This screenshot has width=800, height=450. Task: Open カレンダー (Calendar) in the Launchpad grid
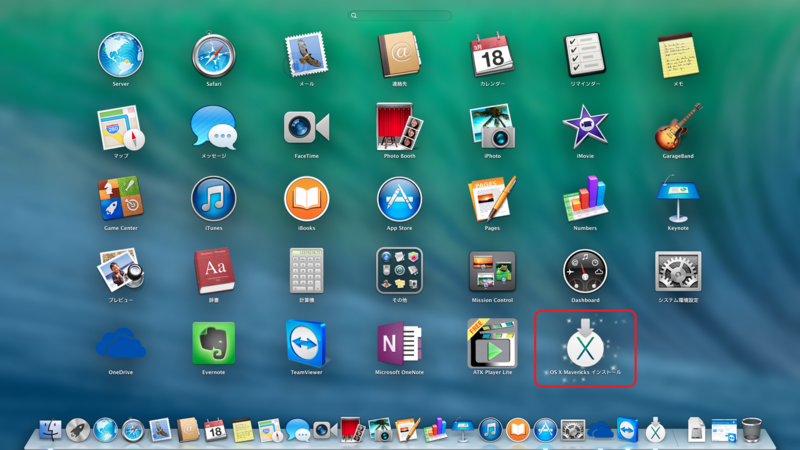click(x=492, y=55)
